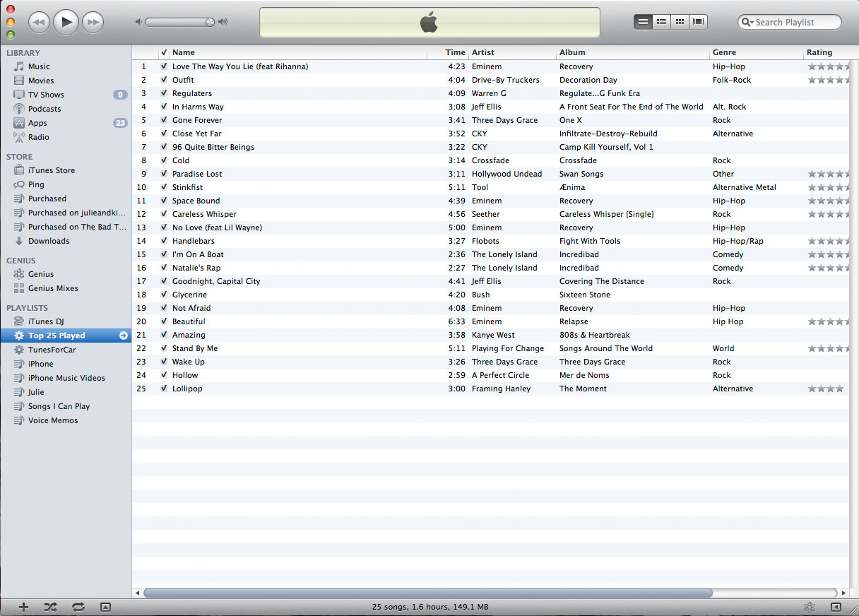Toggle all songs via checkmark column header
Image resolution: width=859 pixels, height=616 pixels.
point(164,52)
